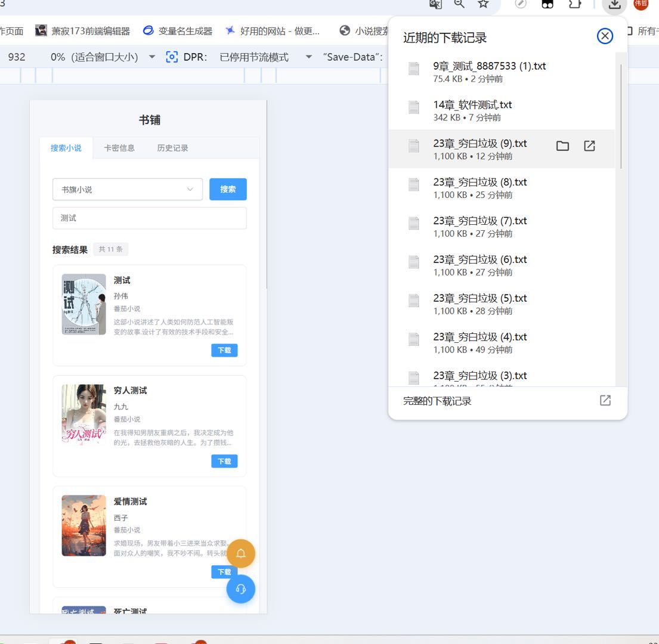
Task: Click the search keyword input containing 测试
Action: 149,218
